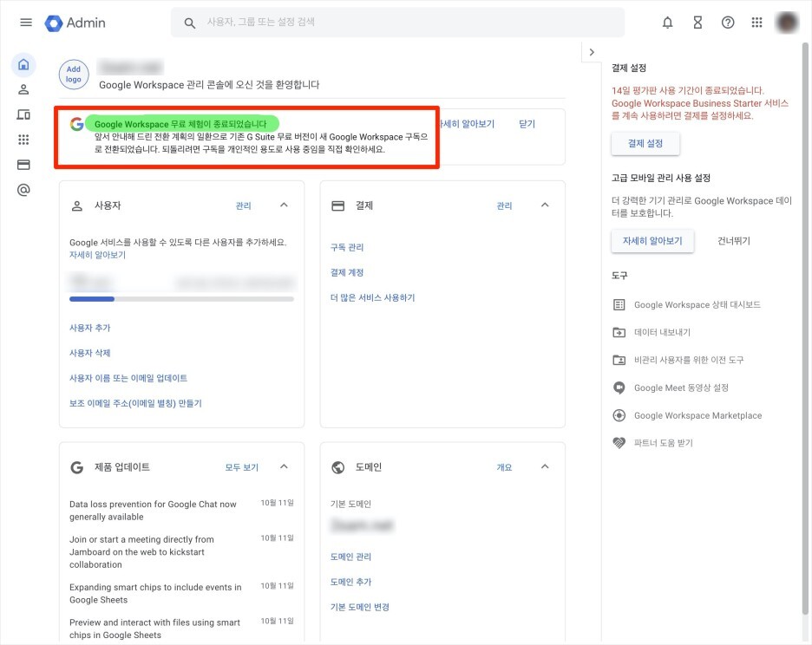
Task: Click the globe icon on 도메인 card
Action: [337, 467]
